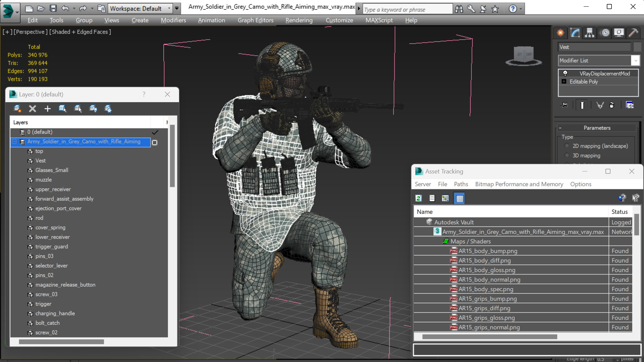Click the binoculars search icon

click(459, 9)
